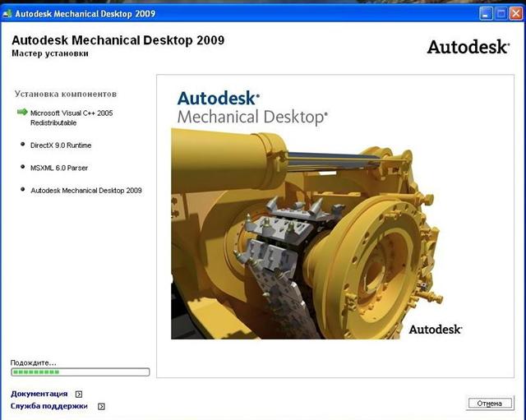Close the installer window

pyautogui.click(x=516, y=14)
